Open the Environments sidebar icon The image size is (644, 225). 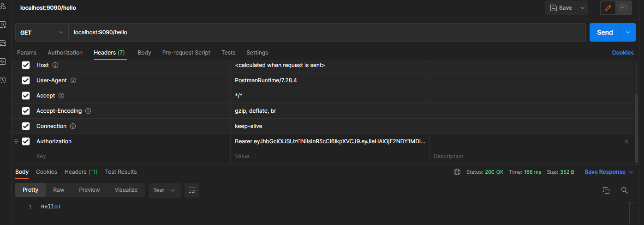pyautogui.click(x=3, y=24)
